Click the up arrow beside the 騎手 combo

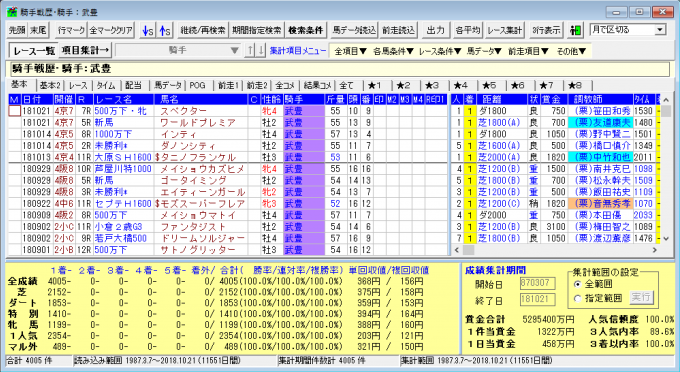click(x=250, y=50)
